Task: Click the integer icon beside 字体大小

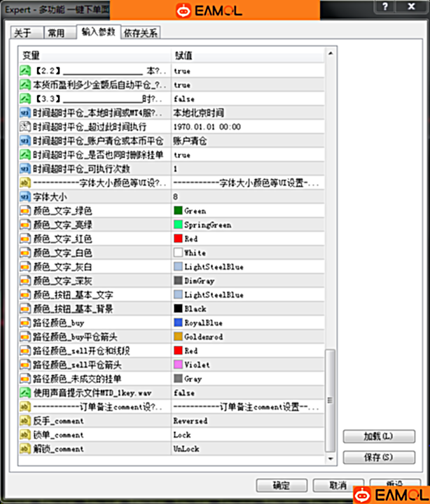Action: [25, 197]
